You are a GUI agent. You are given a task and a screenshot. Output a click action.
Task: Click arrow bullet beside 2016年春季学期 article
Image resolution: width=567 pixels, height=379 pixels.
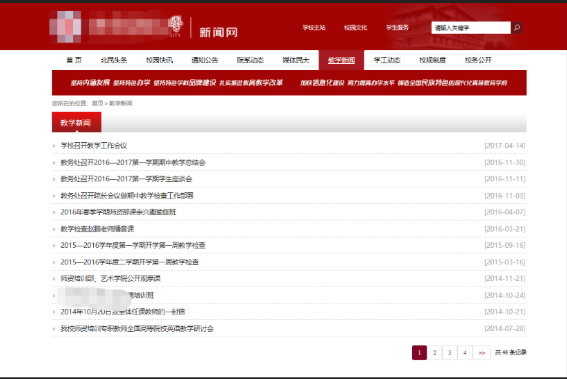(54, 212)
